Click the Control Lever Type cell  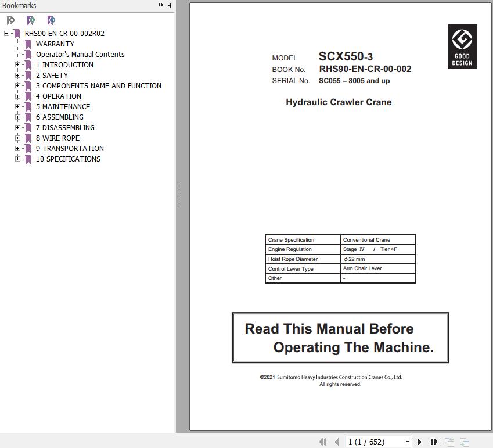303,268
